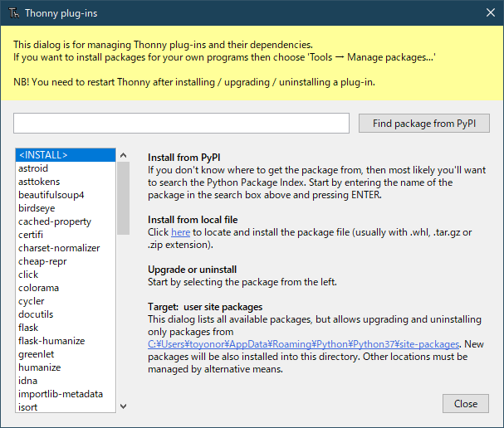Select birdseye in the package list
504x428 pixels.
pyautogui.click(x=66, y=208)
